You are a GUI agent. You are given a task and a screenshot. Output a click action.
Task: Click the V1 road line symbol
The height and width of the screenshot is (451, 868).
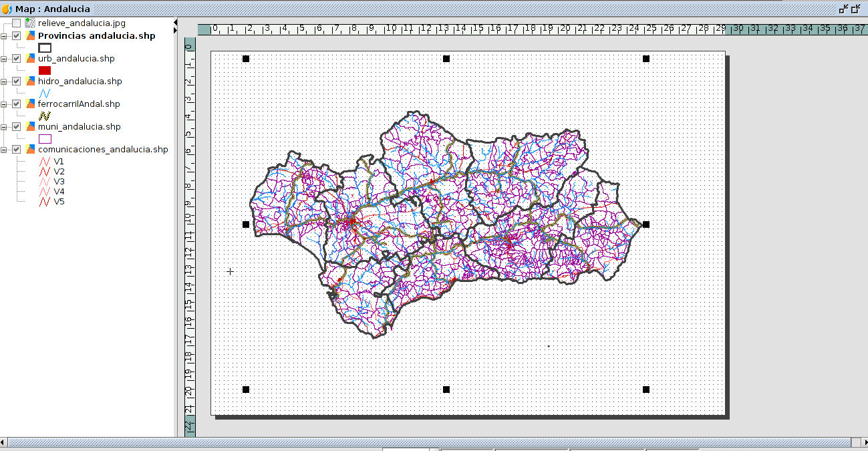[45, 162]
